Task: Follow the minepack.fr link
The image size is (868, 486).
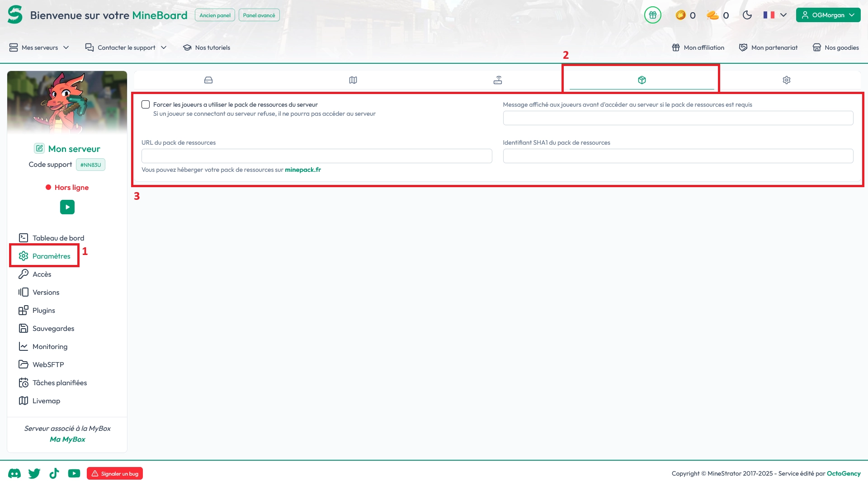Action: coord(302,170)
